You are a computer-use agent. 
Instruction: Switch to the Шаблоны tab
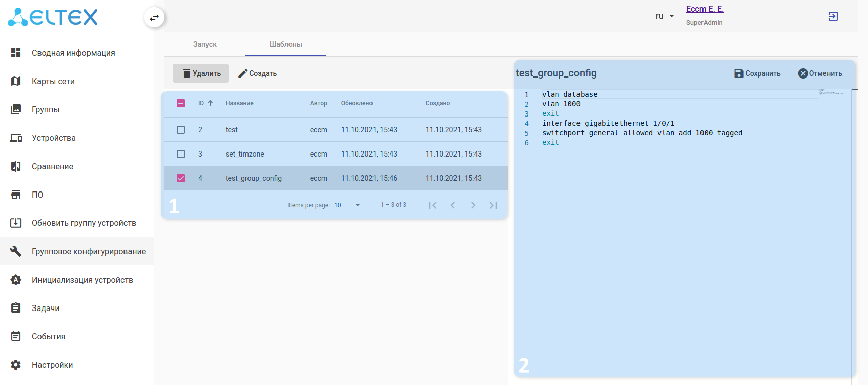(x=286, y=44)
